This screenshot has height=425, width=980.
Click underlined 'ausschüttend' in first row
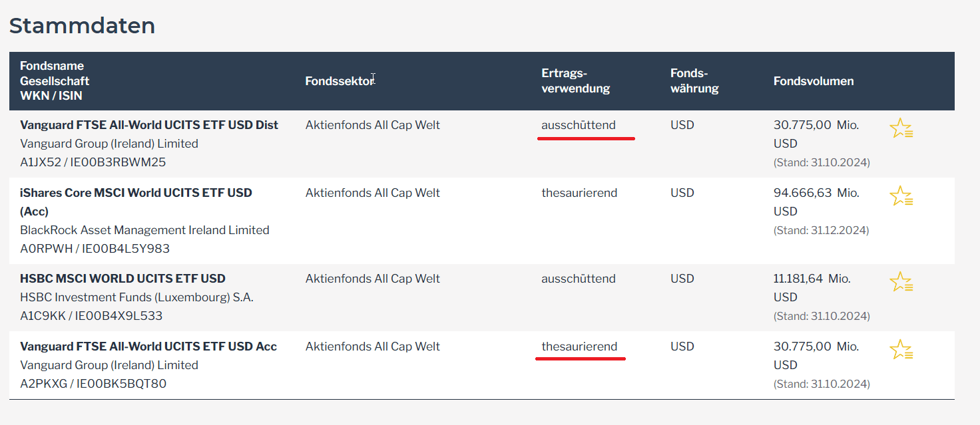point(579,125)
